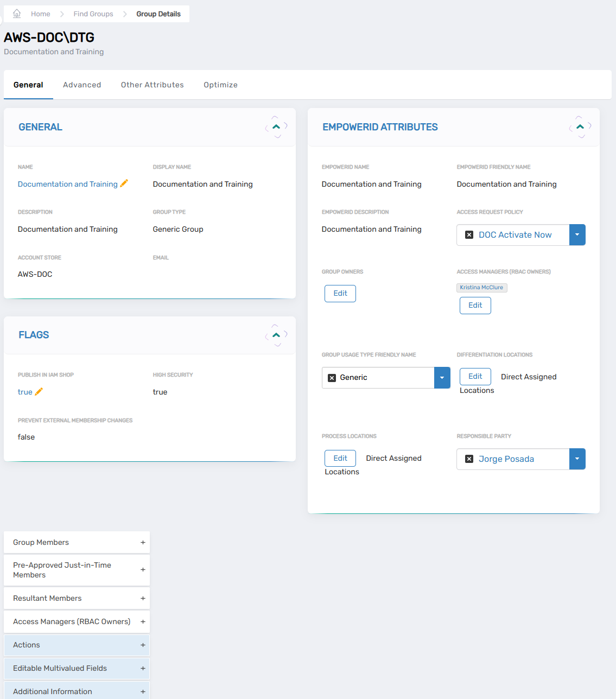Click the Home icon in breadcrumb
The height and width of the screenshot is (699, 616).
coord(17,14)
